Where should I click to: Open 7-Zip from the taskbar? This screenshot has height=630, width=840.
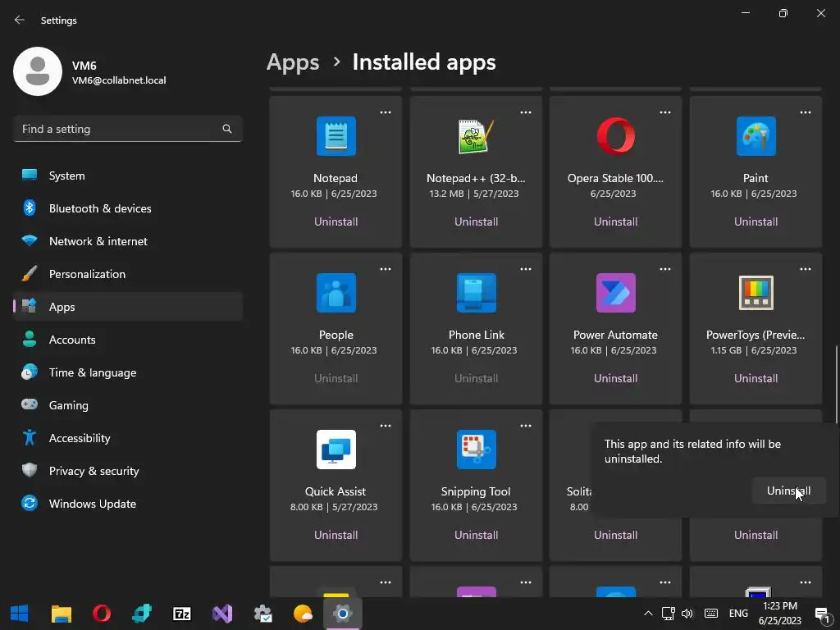[181, 614]
